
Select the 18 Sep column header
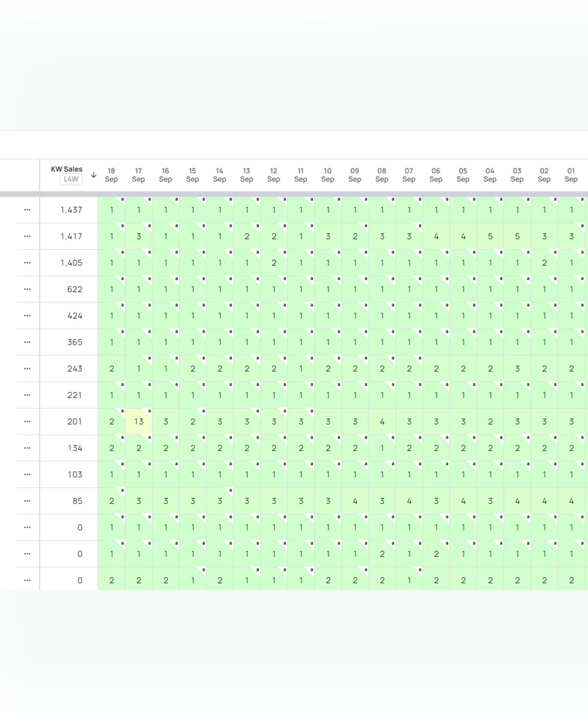(111, 175)
